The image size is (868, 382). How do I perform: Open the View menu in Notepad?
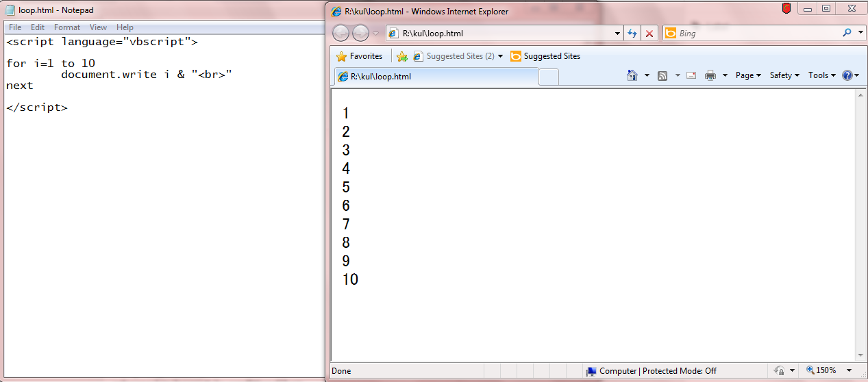pyautogui.click(x=99, y=27)
